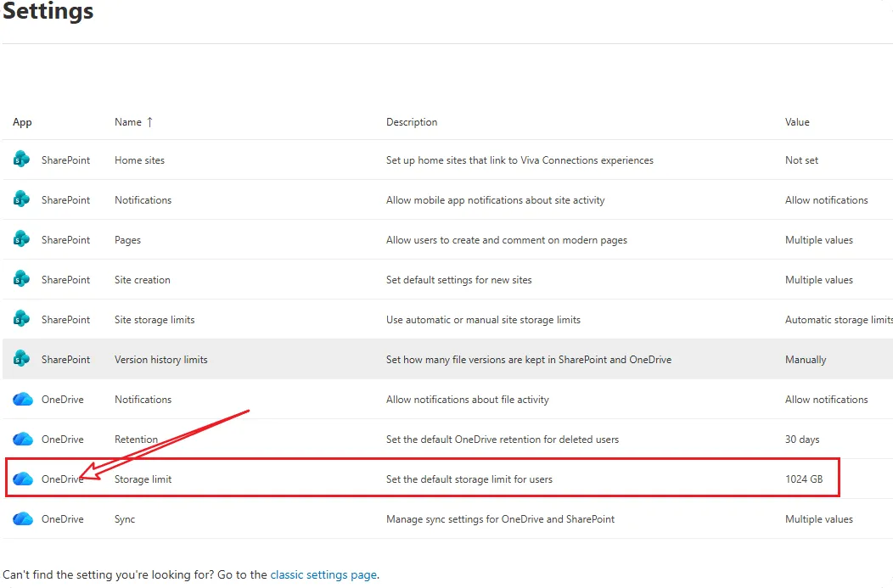Open OneDrive Notifications setting name
The height and width of the screenshot is (588, 893).
click(x=143, y=400)
